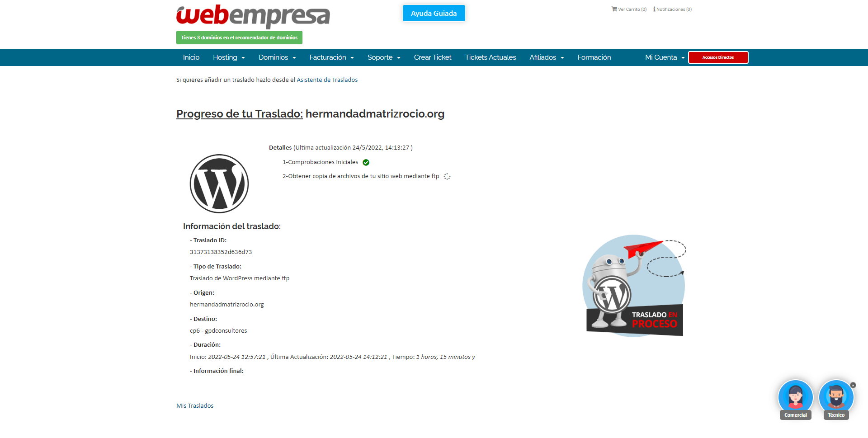The width and height of the screenshot is (868, 438).
Task: Expand the Hosting dropdown menu
Action: coord(229,57)
